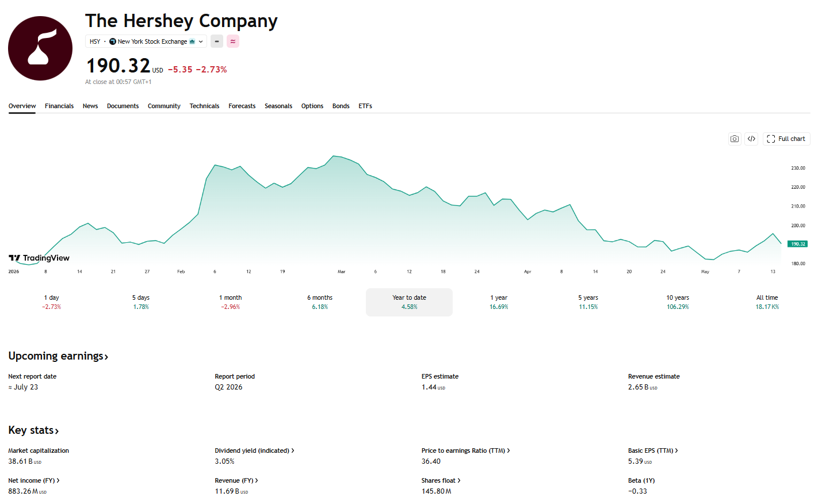Click the 5.39 USD basic EPS value
The image size is (818, 504).
[640, 461]
